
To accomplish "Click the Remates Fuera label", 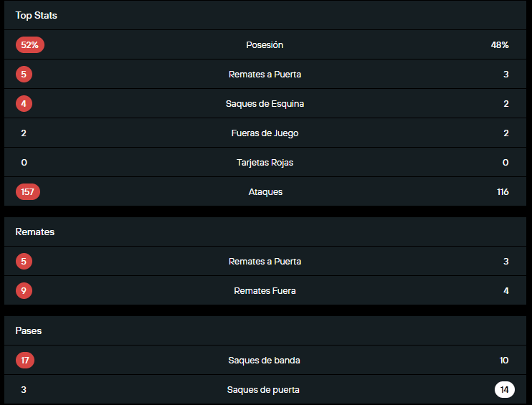I will pyautogui.click(x=265, y=291).
